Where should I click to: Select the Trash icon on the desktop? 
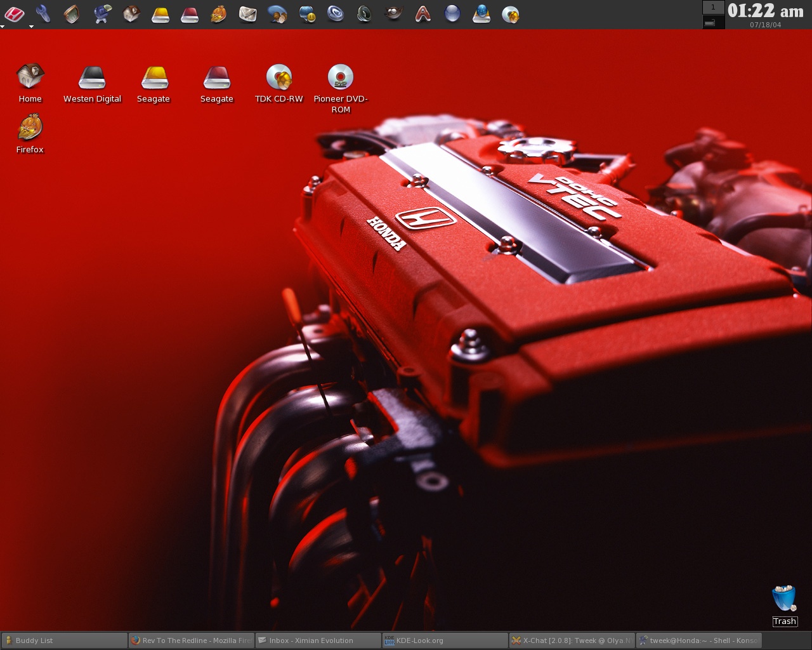click(x=785, y=606)
